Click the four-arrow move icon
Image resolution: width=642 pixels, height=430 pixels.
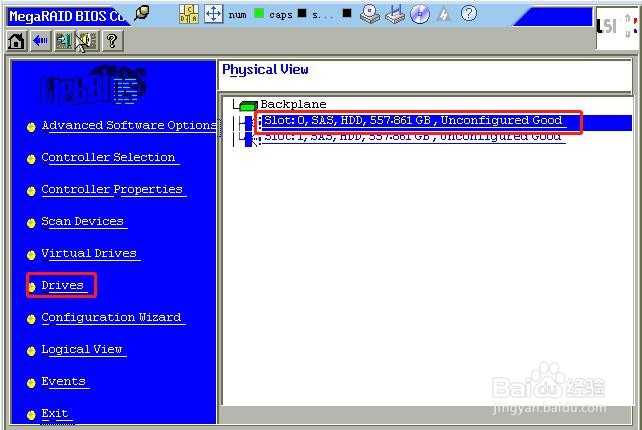[x=213, y=14]
